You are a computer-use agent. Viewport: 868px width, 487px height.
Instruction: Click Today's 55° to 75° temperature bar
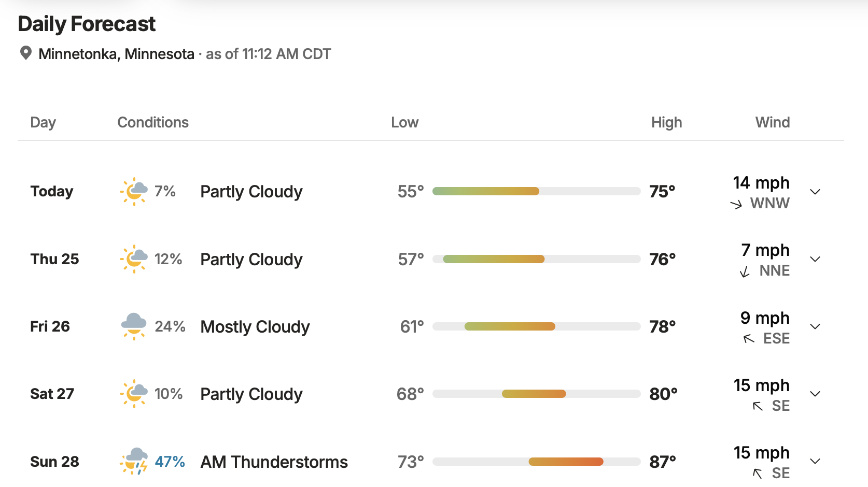[537, 191]
